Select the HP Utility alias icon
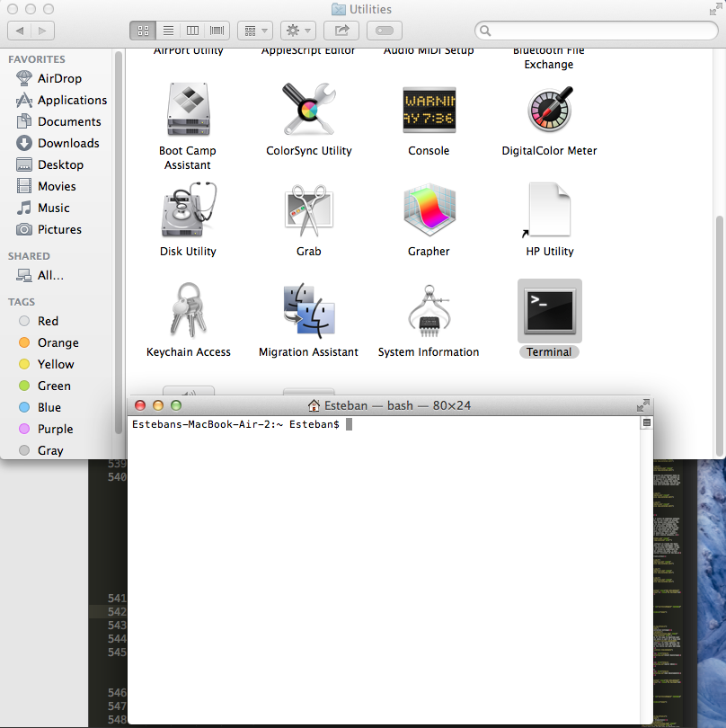726x728 pixels. click(x=549, y=209)
